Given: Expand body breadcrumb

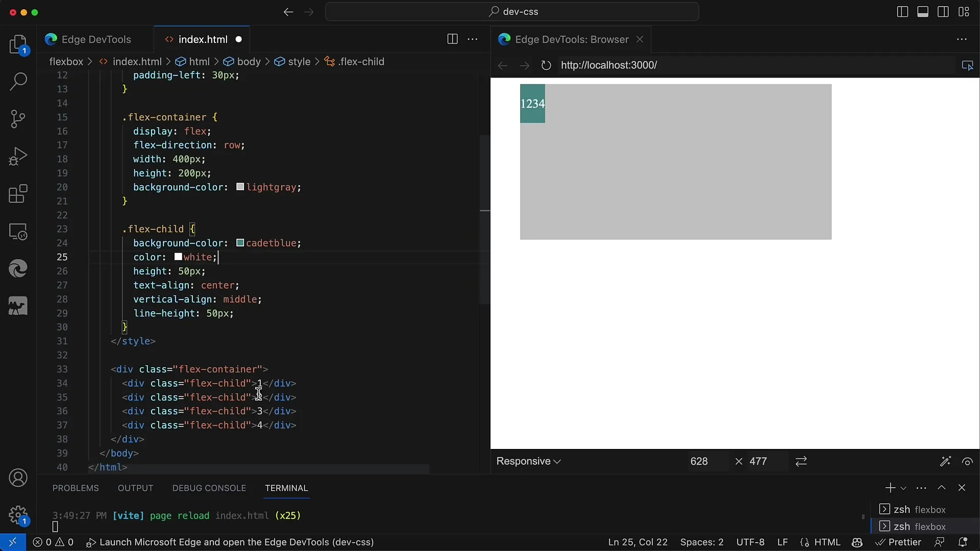Looking at the screenshot, I should 242,62.
